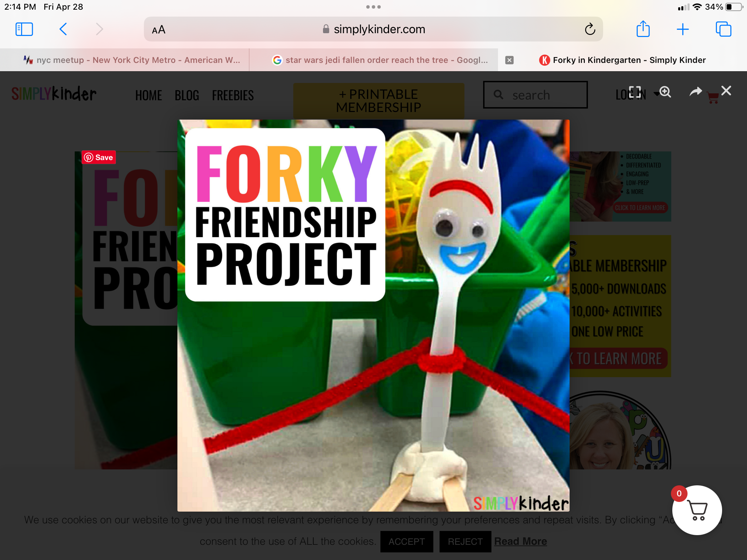
Task: Reload the simplykinder.com page
Action: 590,29
